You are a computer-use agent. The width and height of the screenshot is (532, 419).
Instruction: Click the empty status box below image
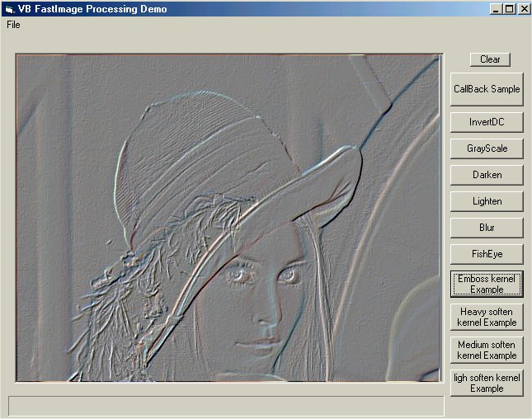click(226, 406)
